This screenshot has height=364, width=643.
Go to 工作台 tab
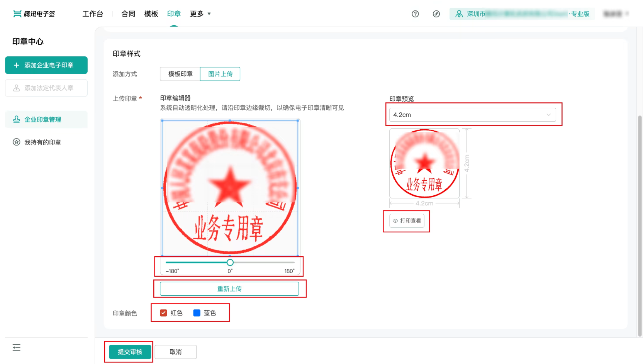[93, 14]
